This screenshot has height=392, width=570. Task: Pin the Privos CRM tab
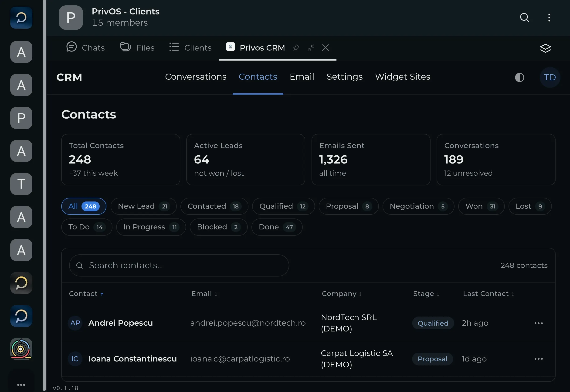coord(296,48)
